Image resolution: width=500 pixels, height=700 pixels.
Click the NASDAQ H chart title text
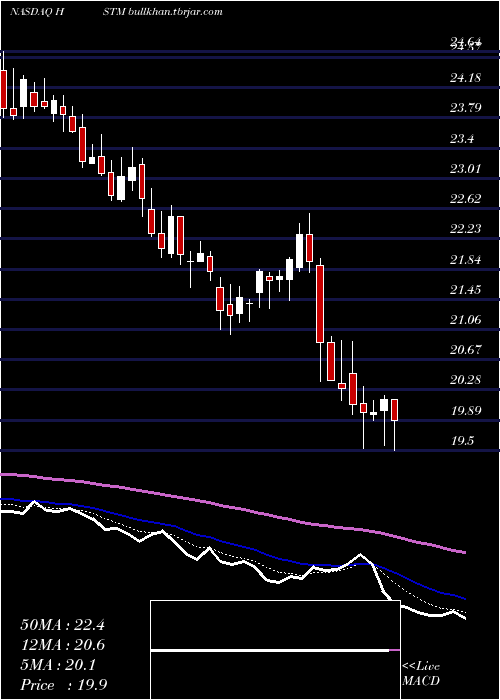click(38, 12)
